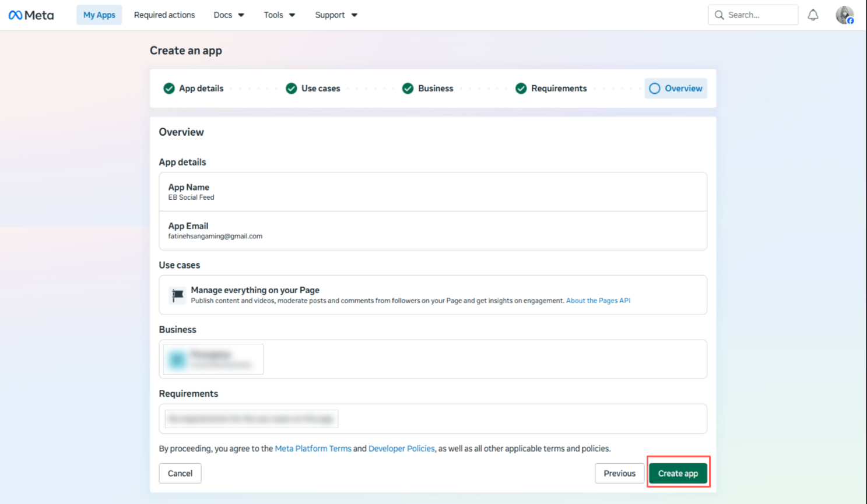Click the flag icon for Manage Page
The height and width of the screenshot is (504, 867).
click(177, 295)
